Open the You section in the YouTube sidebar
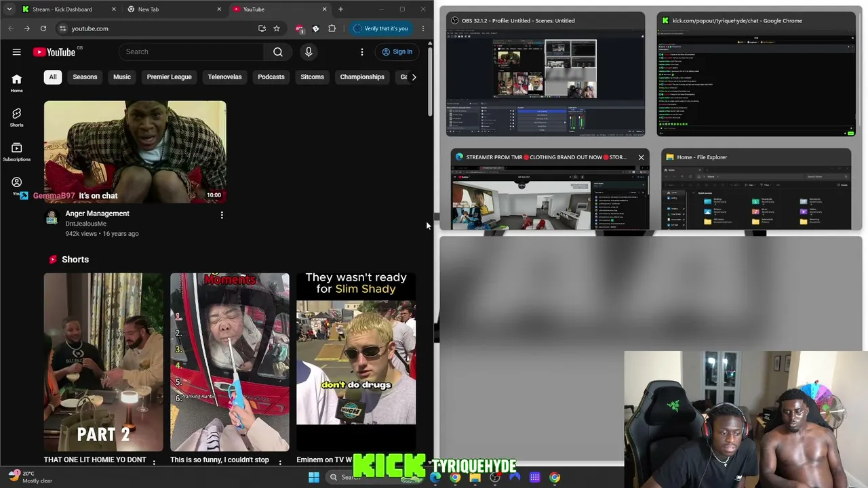868x488 pixels. point(17,186)
